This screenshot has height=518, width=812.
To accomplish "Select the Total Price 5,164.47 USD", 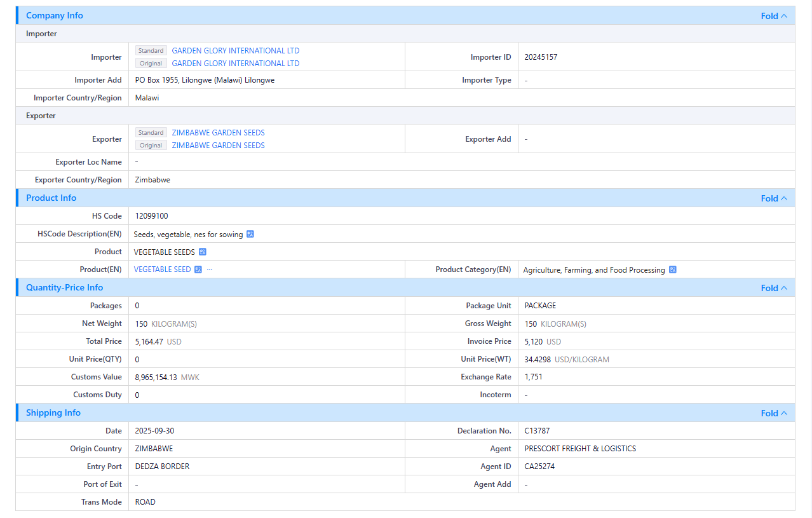I will point(159,341).
